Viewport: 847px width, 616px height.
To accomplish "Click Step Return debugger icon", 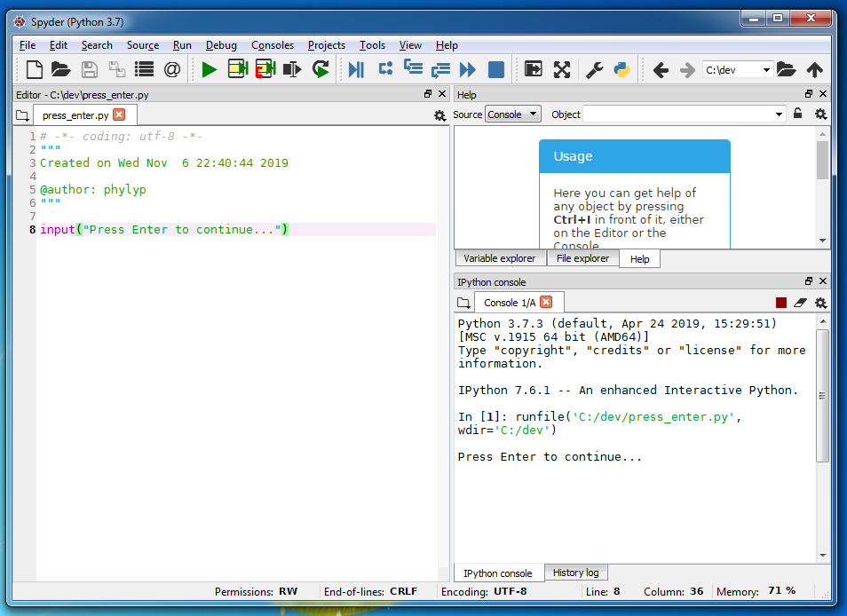I will coord(440,69).
